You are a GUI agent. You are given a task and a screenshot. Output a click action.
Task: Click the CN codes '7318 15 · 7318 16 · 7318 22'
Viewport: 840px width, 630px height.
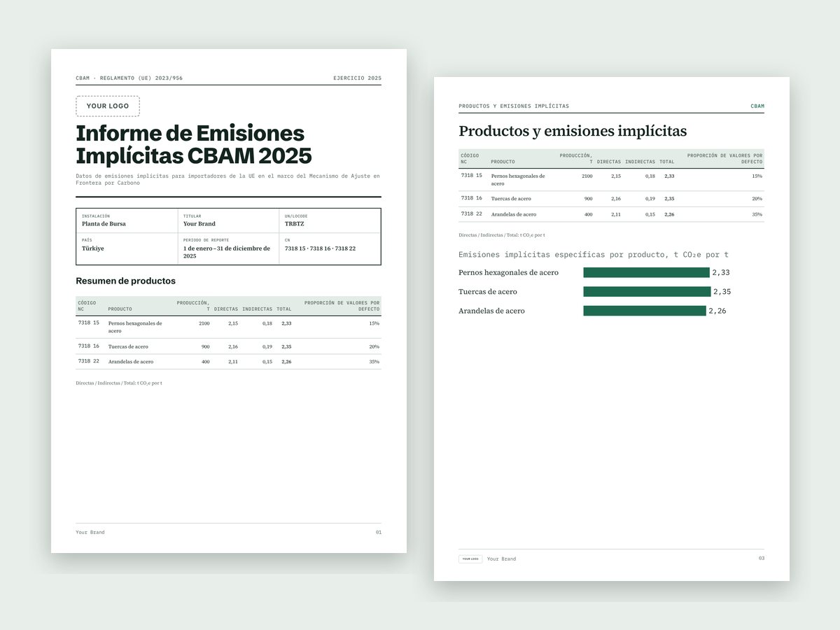coord(320,248)
